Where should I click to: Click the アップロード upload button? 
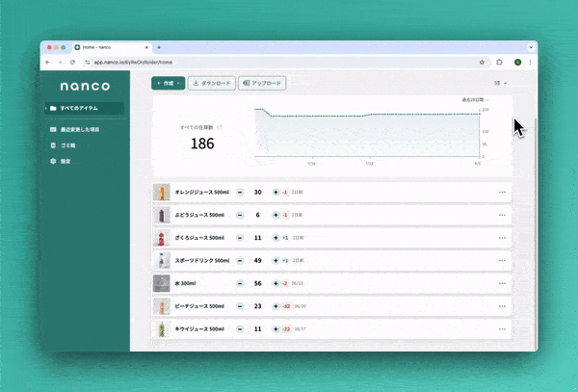(262, 83)
